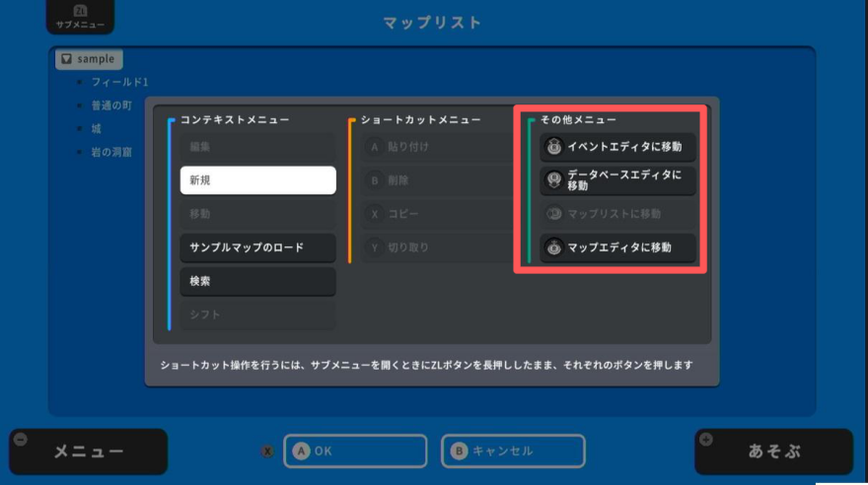The image size is (868, 485).
Task: Confirm with the OK button
Action: pos(355,451)
